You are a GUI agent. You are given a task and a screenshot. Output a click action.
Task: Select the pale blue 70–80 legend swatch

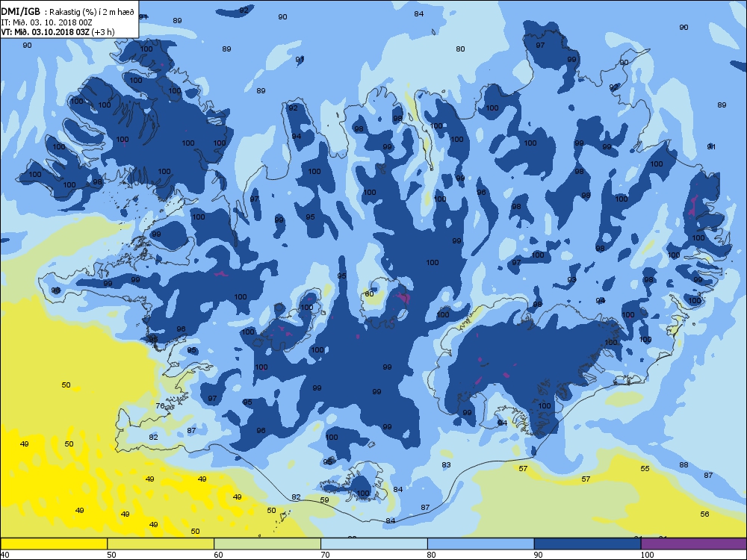374,544
